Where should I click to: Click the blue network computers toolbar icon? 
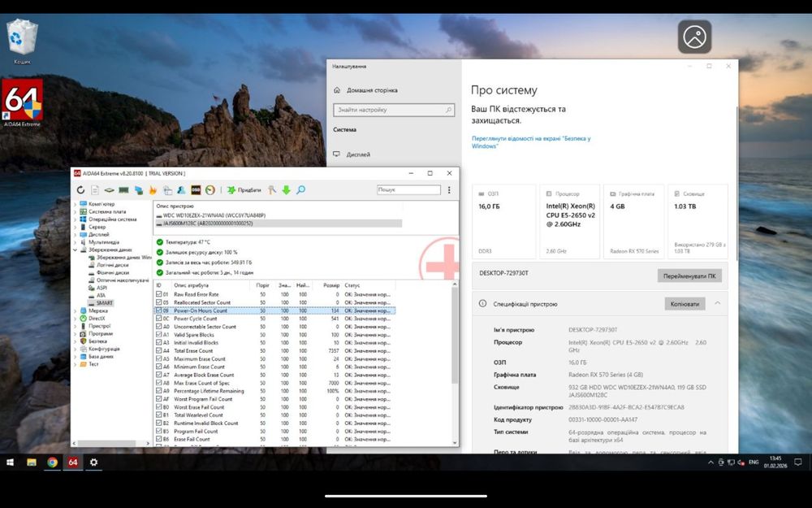139,190
